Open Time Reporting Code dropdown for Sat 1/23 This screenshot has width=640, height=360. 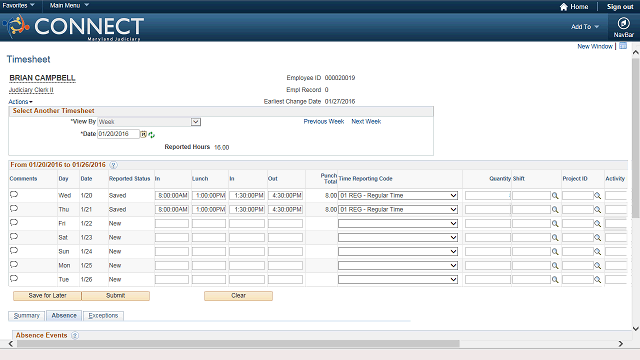click(x=398, y=238)
